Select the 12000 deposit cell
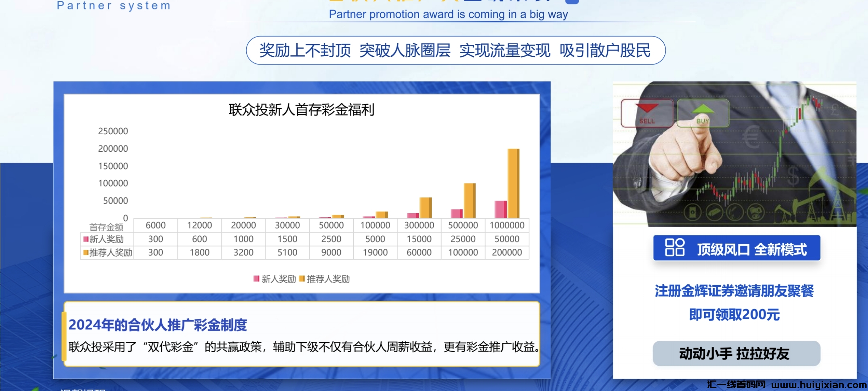Screen dimensions: 868x391 pyautogui.click(x=200, y=225)
